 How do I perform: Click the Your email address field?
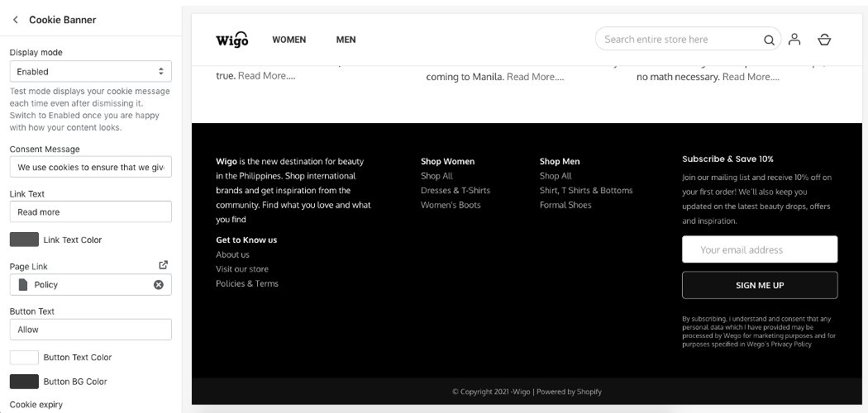click(x=759, y=249)
